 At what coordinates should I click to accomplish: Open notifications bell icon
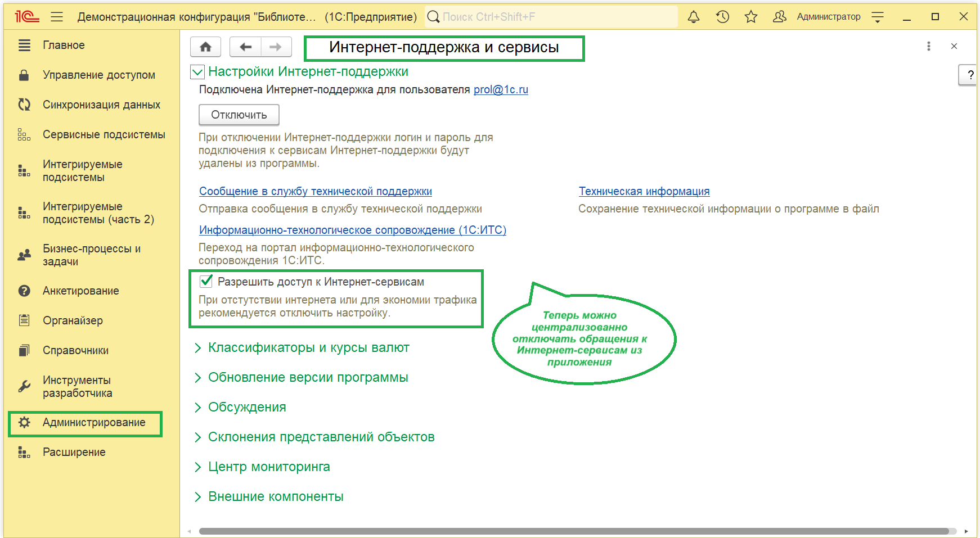pyautogui.click(x=694, y=17)
